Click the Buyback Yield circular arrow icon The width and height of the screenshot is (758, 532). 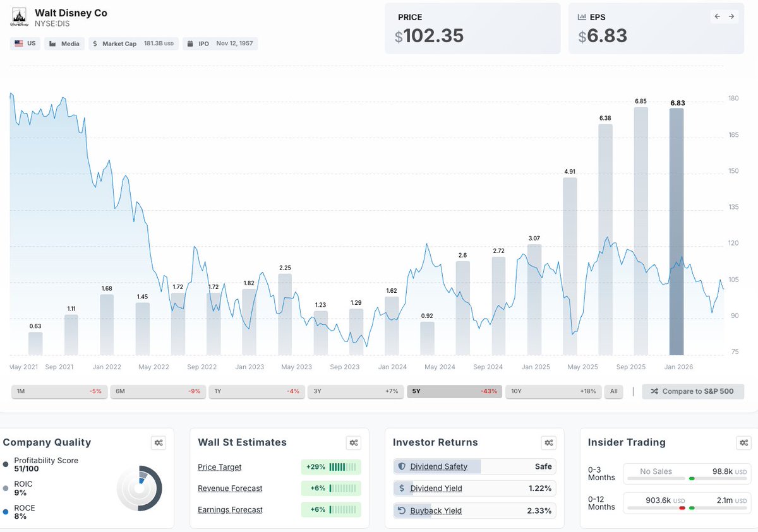click(x=401, y=511)
